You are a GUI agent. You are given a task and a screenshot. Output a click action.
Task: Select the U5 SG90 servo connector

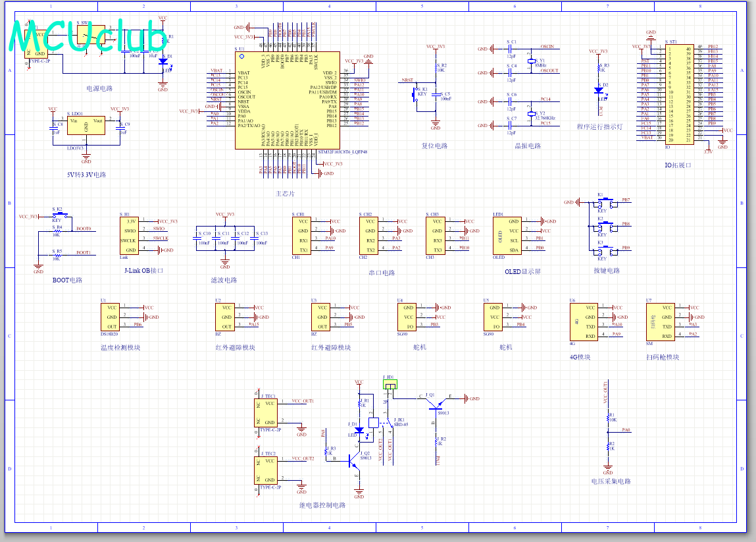(493, 317)
